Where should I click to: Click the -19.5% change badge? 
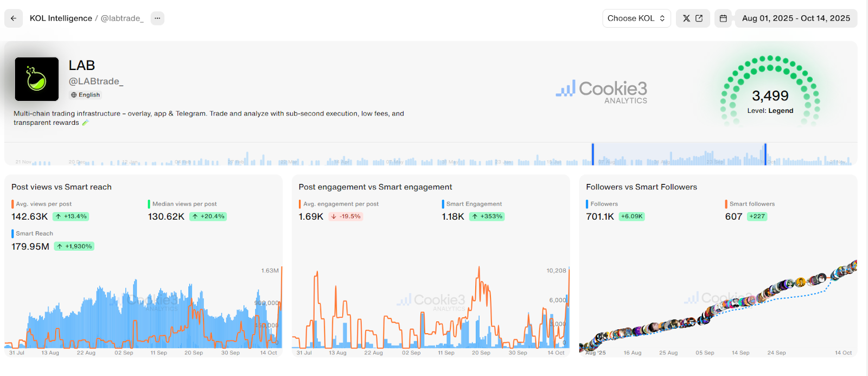click(x=346, y=216)
